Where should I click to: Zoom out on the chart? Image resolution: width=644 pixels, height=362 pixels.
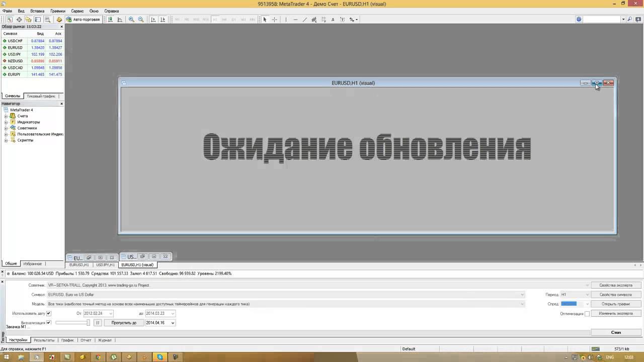(141, 20)
